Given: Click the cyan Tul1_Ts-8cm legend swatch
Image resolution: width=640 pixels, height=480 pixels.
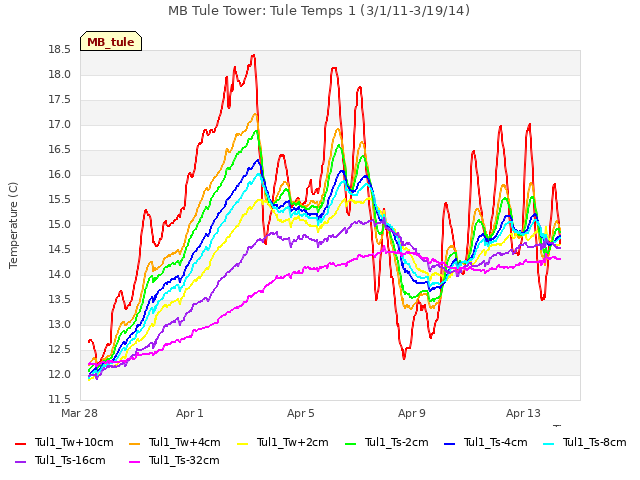Looking at the screenshot, I should click(549, 443).
